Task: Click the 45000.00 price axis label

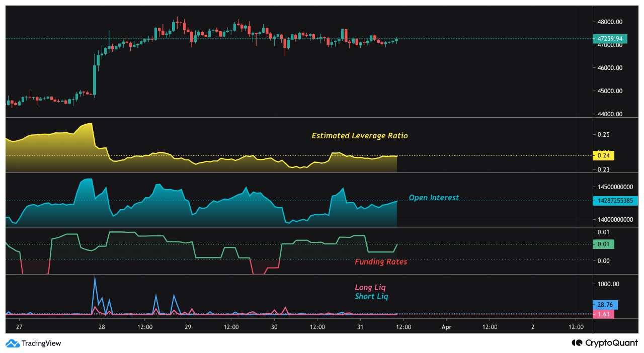Action: tap(610, 91)
